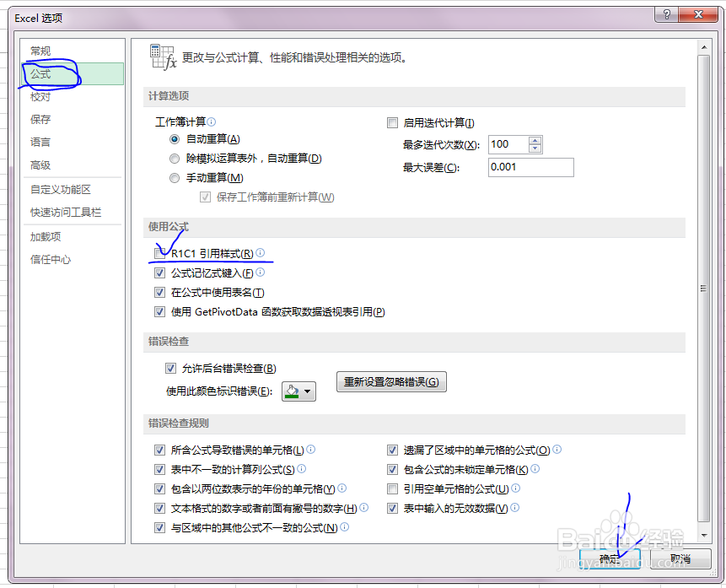This screenshot has width=726, height=588.
Task: Open the error indicator color dropdown
Action: click(298, 391)
